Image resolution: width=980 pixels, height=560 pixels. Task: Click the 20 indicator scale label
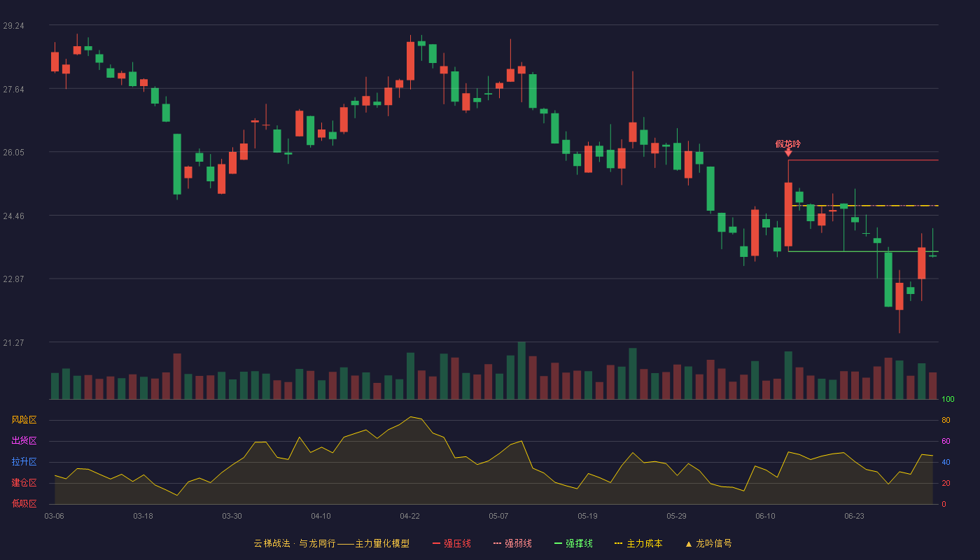coord(946,483)
